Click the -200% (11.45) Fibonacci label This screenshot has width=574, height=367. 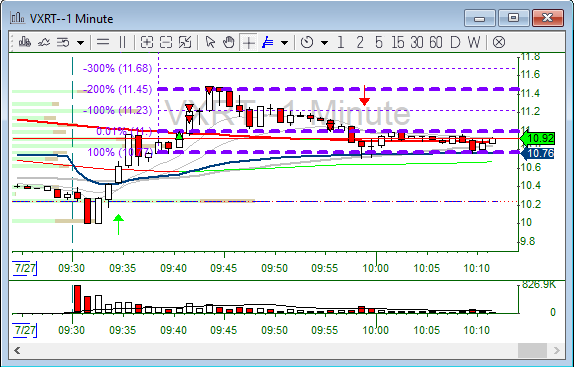point(118,89)
